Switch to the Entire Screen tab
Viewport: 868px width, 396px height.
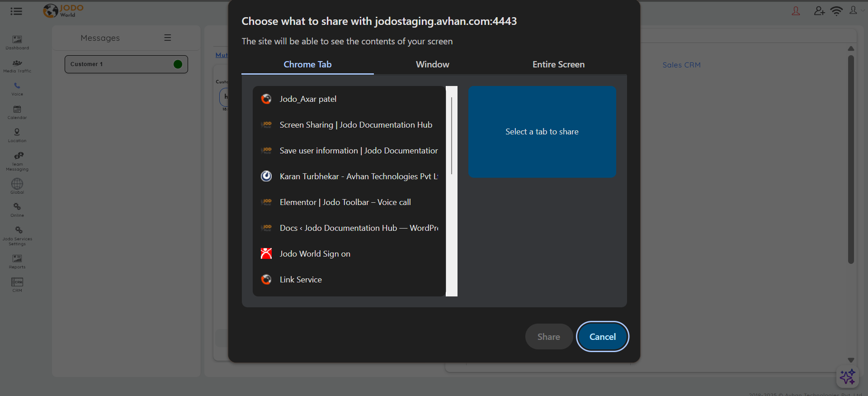tap(558, 64)
